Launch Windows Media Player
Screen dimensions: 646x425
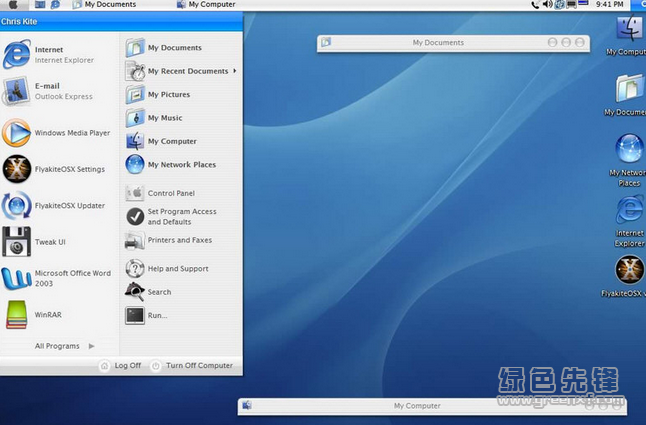pyautogui.click(x=57, y=133)
